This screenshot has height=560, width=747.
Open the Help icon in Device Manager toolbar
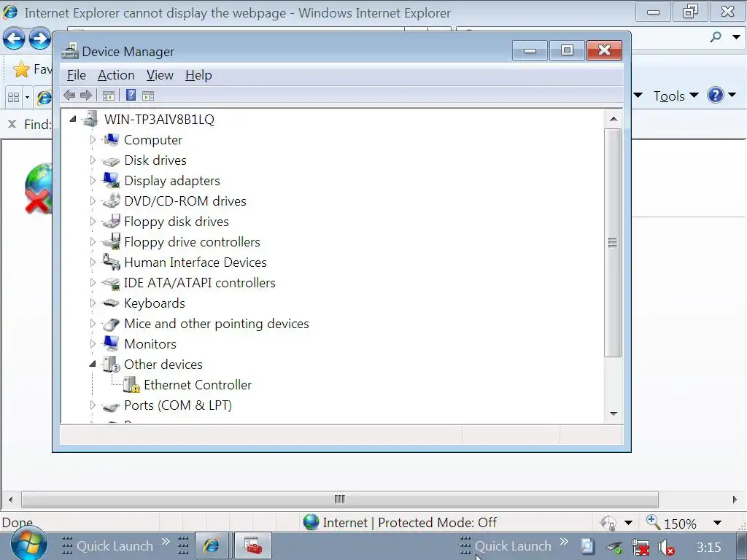pos(131,96)
